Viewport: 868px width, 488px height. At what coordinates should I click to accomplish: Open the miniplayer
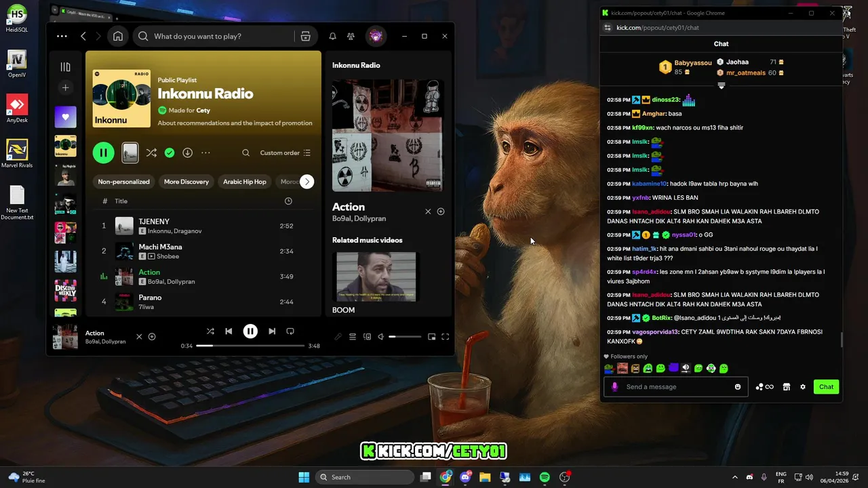point(431,337)
